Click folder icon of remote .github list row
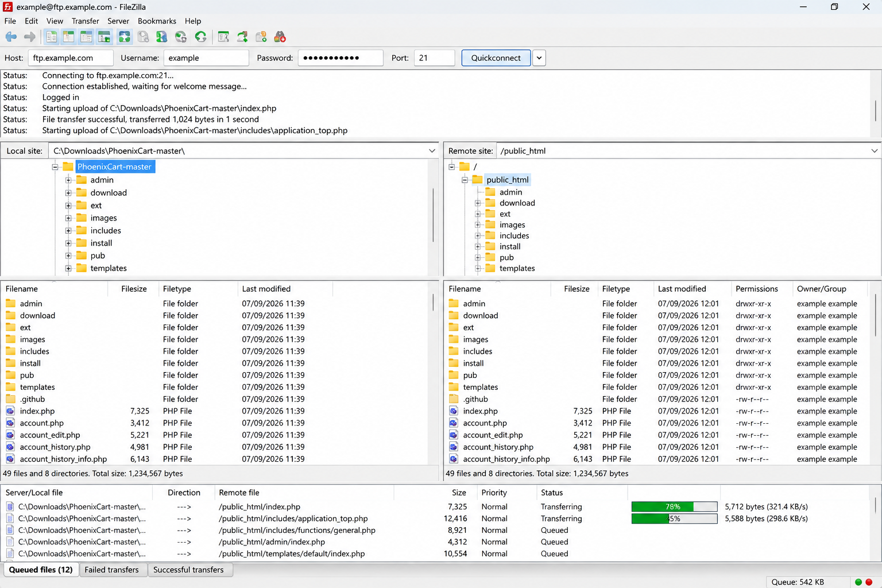882x588 pixels. (454, 399)
